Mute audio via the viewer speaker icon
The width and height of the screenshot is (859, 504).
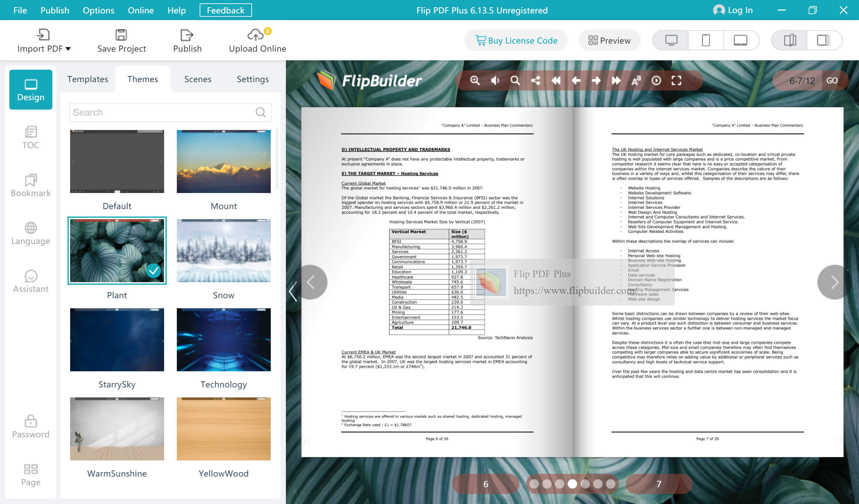[495, 81]
